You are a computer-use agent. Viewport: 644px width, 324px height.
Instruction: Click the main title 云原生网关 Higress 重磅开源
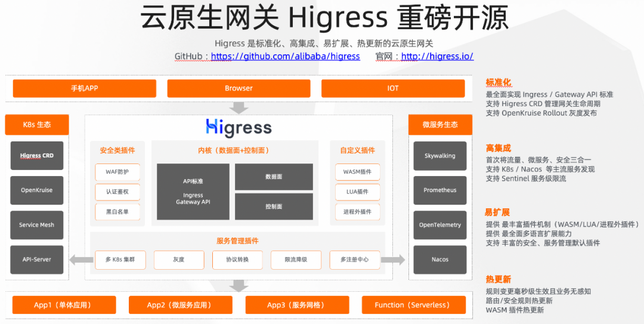[x=324, y=17]
